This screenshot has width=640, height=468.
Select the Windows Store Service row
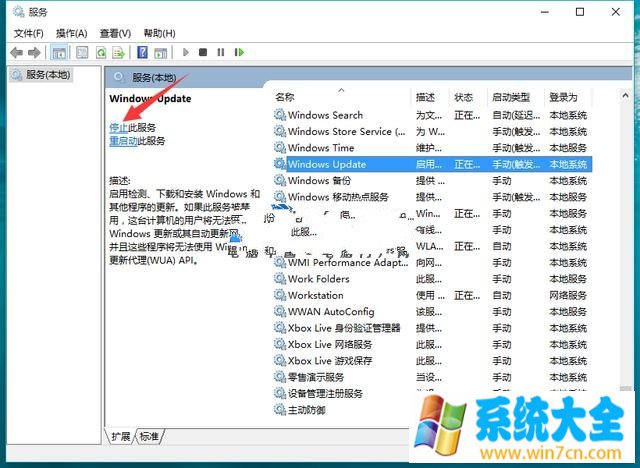[432, 131]
